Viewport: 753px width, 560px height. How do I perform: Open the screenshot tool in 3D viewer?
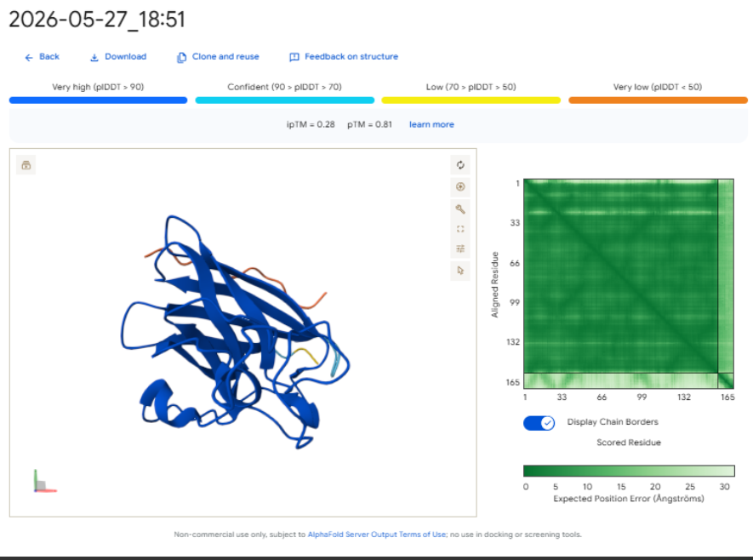coord(460,187)
